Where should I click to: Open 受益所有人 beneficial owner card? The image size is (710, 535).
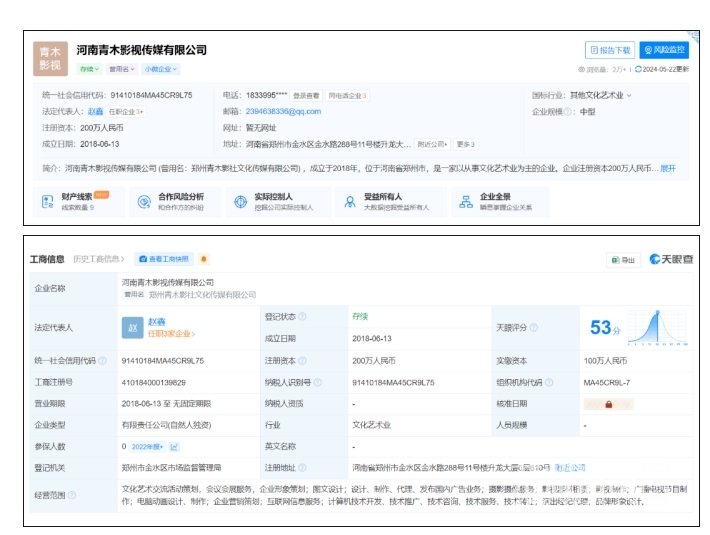point(391,201)
